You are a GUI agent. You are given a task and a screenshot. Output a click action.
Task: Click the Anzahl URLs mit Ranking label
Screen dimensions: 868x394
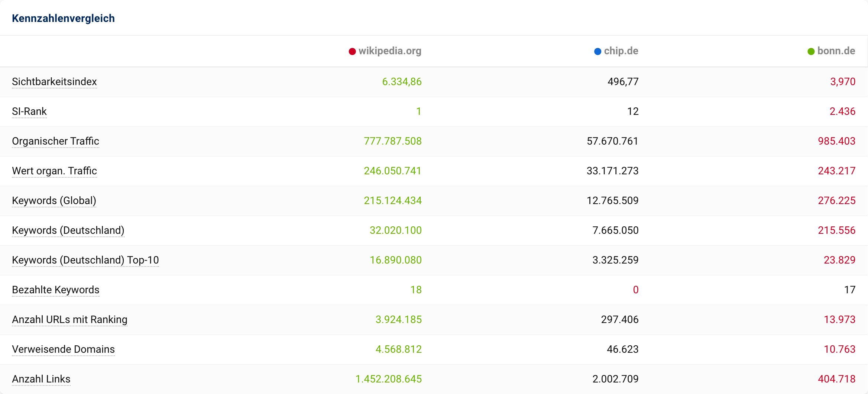69,320
